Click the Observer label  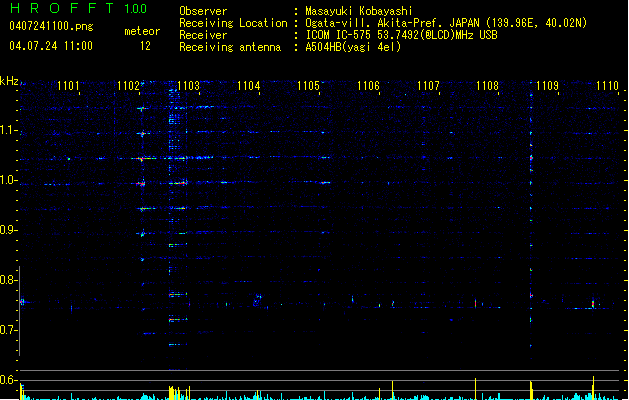click(203, 11)
